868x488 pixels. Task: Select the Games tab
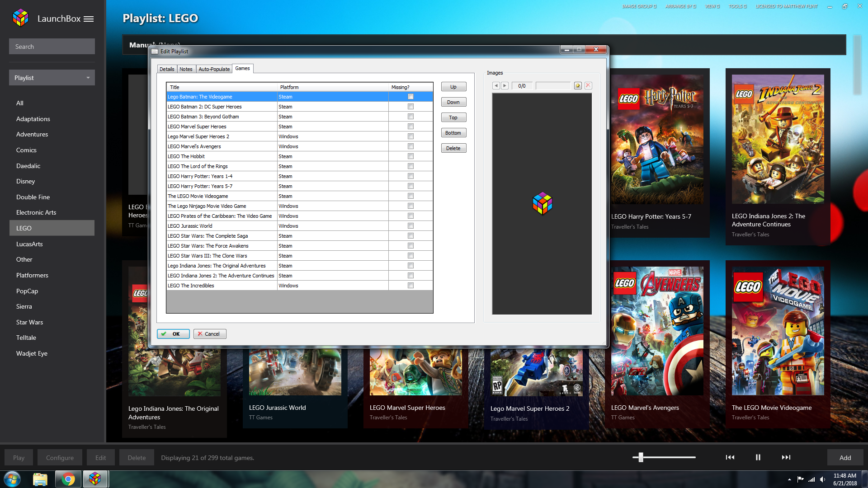242,69
